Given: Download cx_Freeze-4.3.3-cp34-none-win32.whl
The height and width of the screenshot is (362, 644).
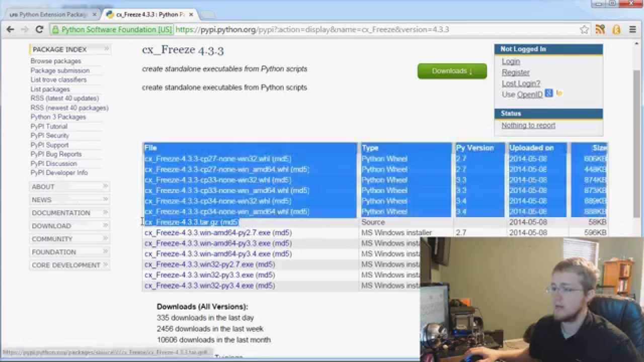Looking at the screenshot, I should [x=208, y=201].
